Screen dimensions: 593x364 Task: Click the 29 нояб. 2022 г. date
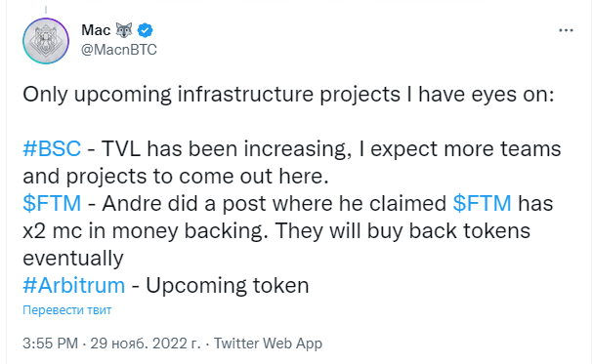click(x=146, y=344)
